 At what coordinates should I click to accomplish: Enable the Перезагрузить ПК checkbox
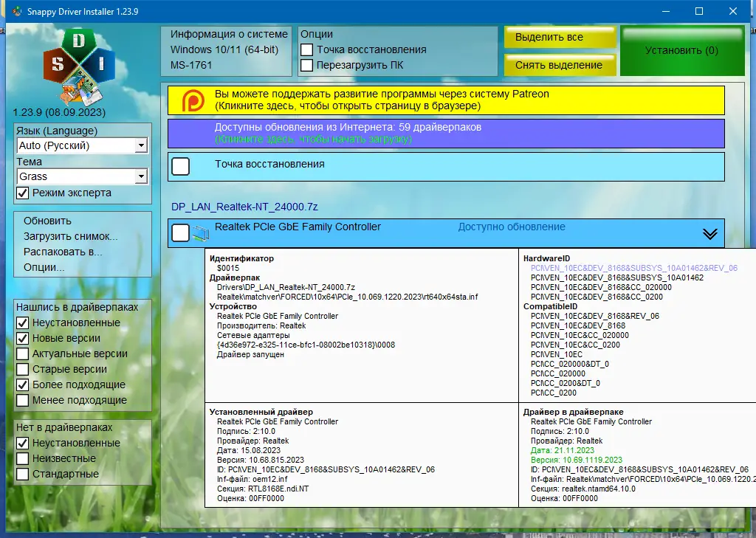(x=306, y=65)
